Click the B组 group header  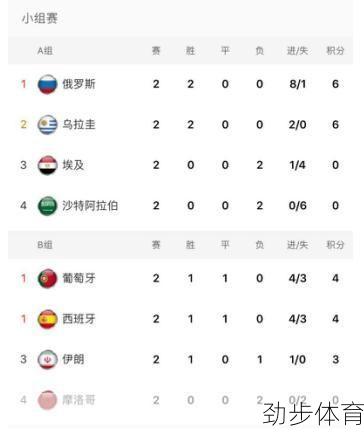pyautogui.click(x=45, y=245)
